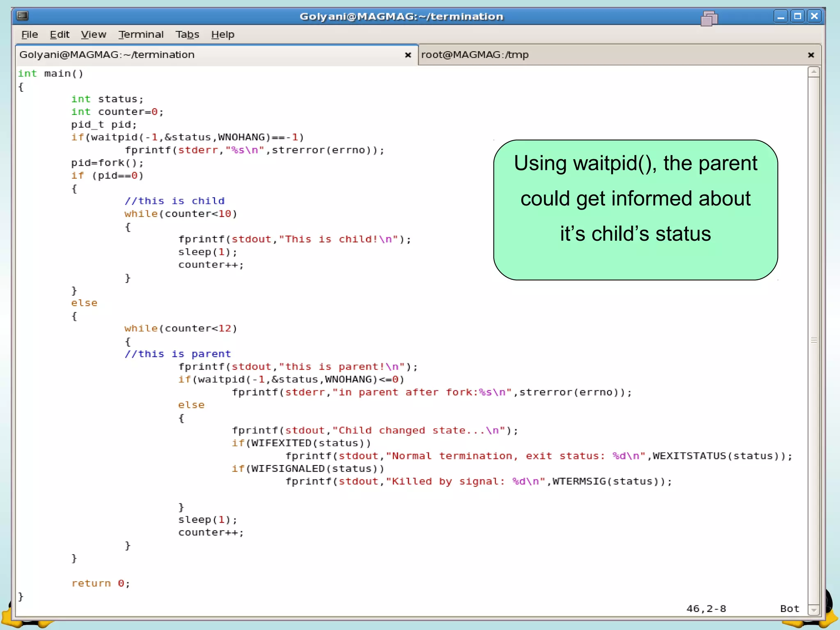This screenshot has width=840, height=630.
Task: Click the vertical scrollbar thumb
Action: (x=814, y=341)
